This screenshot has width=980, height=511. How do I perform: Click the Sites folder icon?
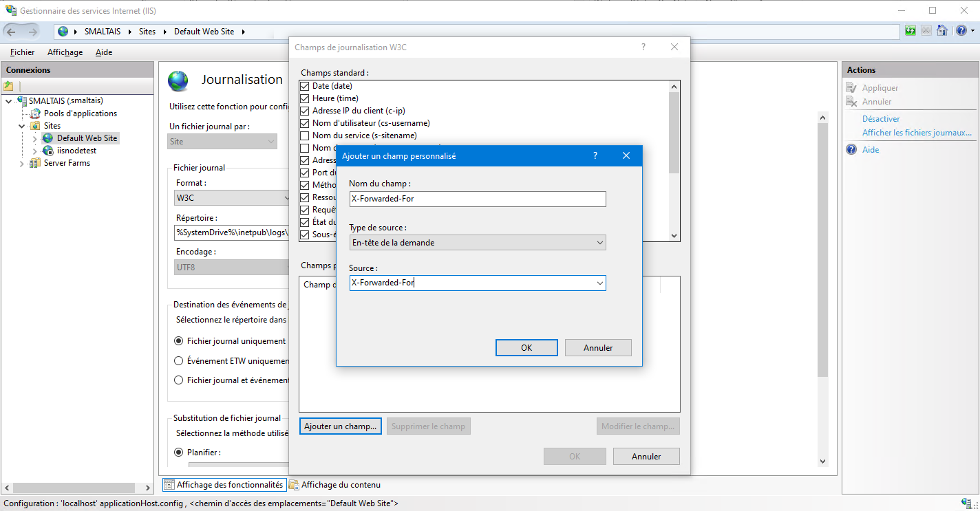(x=36, y=126)
